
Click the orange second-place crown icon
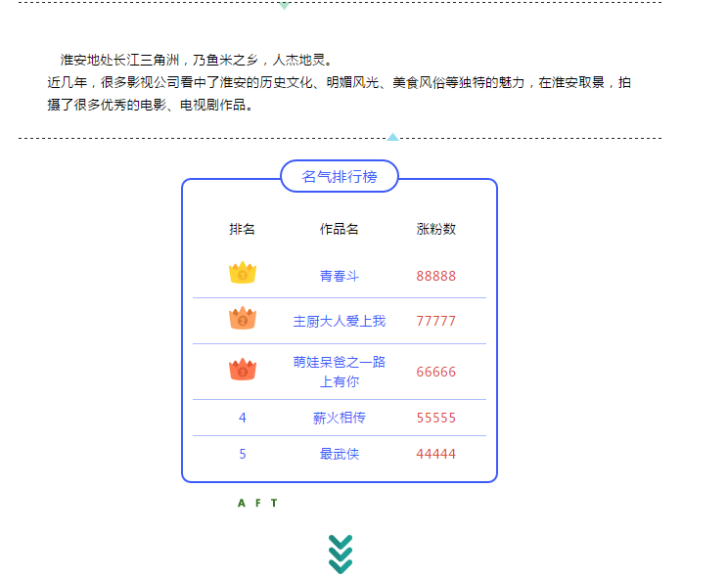243,318
